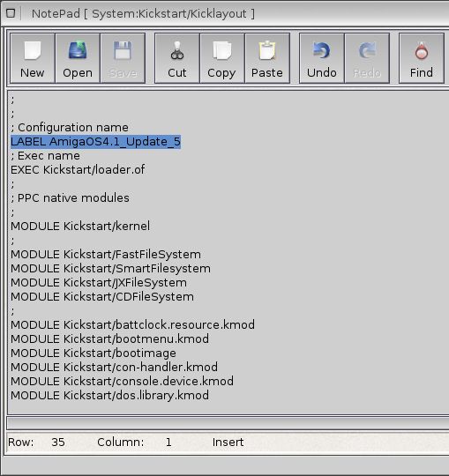Cut selection using the scissors icon

[x=177, y=58]
